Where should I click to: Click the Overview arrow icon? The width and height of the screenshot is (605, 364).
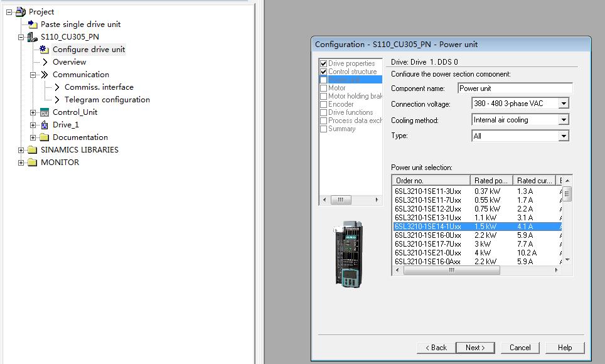[45, 62]
